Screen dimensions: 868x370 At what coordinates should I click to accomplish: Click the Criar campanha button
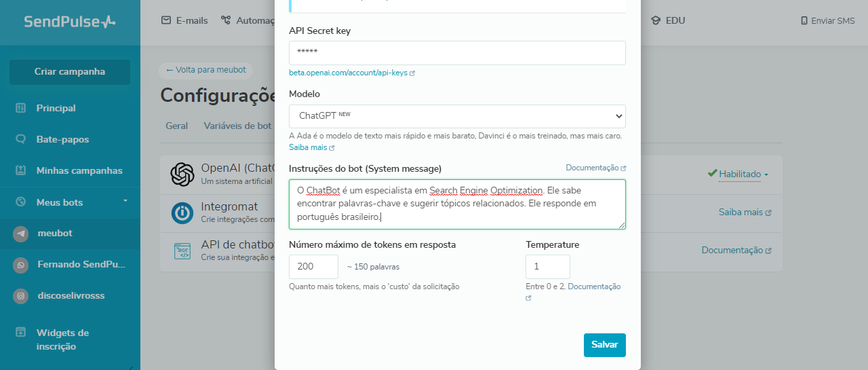[x=70, y=72]
